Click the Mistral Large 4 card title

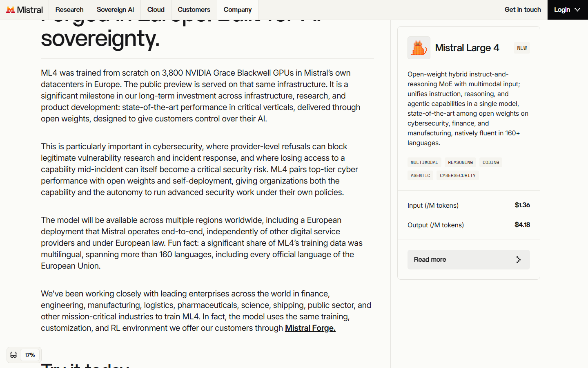coord(467,48)
